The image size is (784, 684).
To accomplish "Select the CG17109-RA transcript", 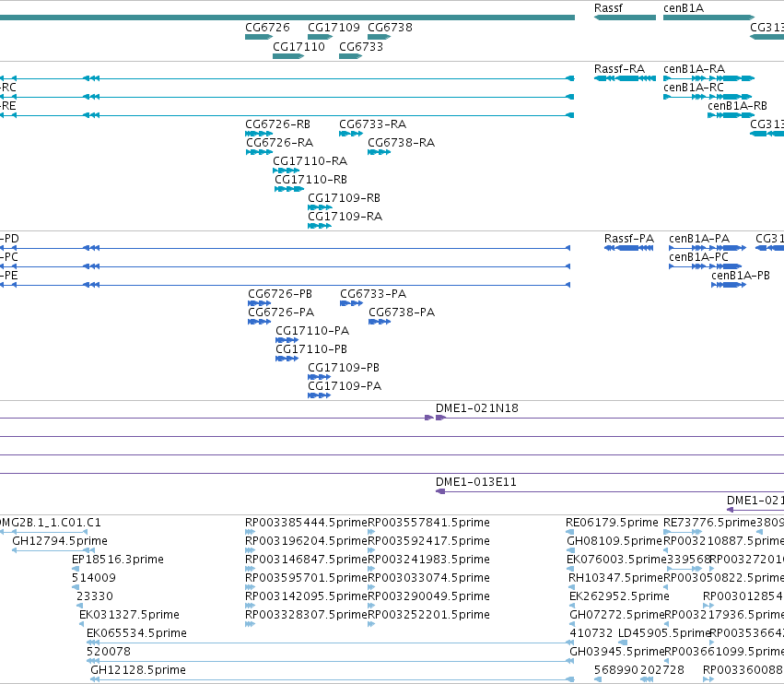I will point(320,226).
